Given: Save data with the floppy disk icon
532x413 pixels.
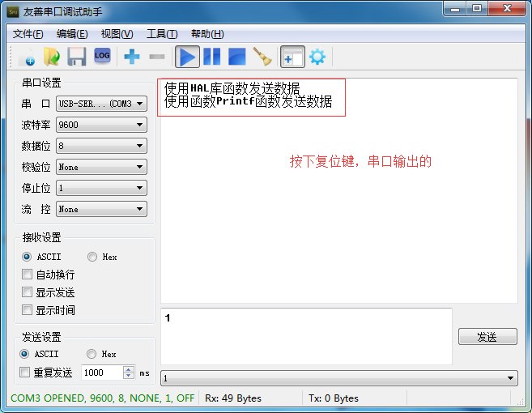Looking at the screenshot, I should click(x=77, y=57).
